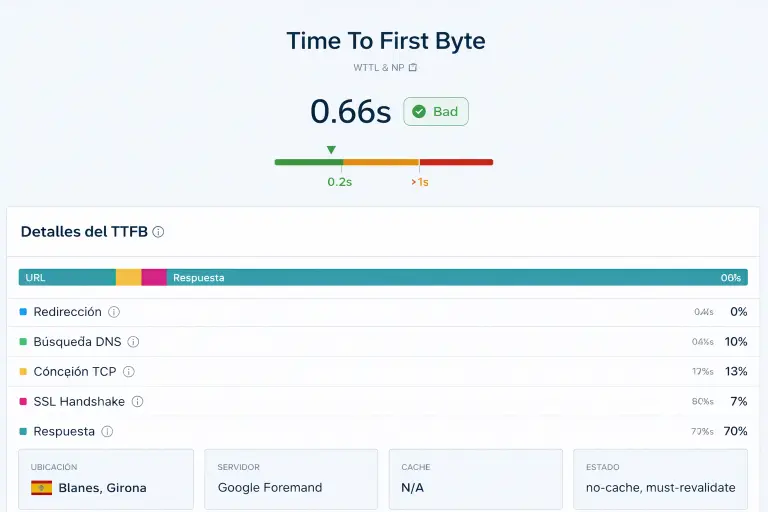The height and width of the screenshot is (512, 768).
Task: Click the Spain flag icon in Ubicación
Action: [x=41, y=488]
